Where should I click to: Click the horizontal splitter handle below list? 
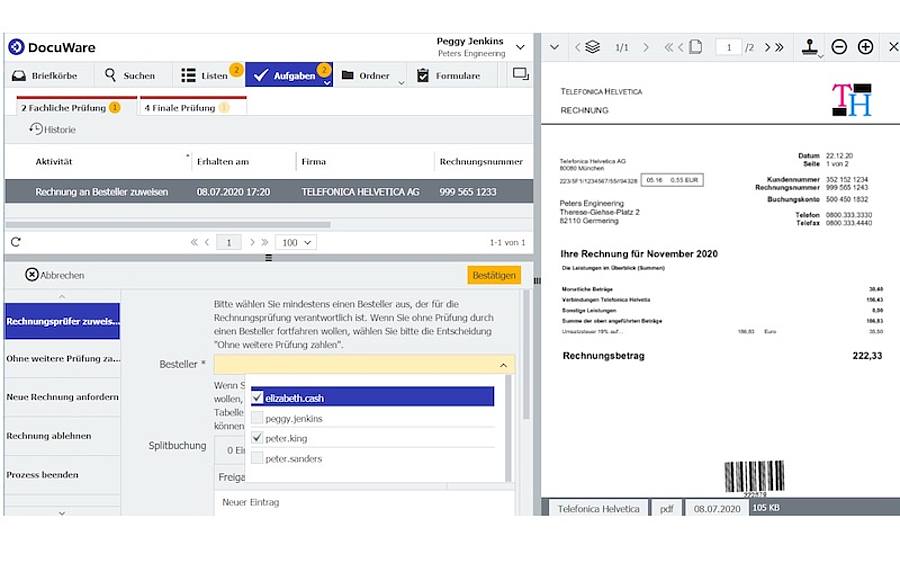[x=268, y=258]
